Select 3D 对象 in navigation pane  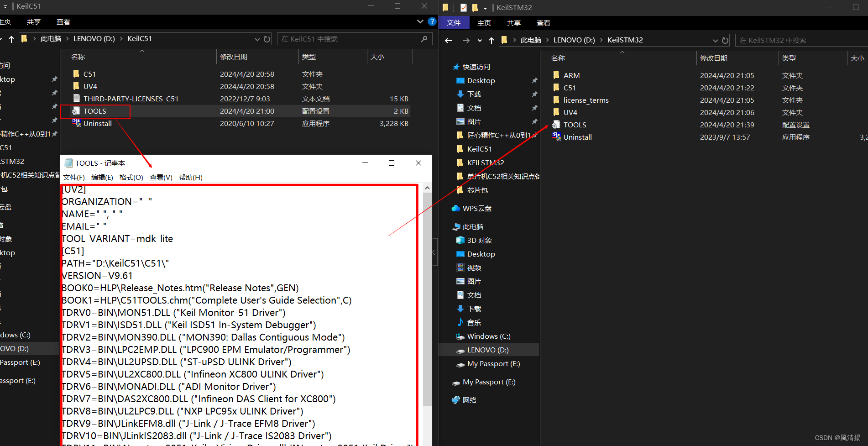[479, 240]
